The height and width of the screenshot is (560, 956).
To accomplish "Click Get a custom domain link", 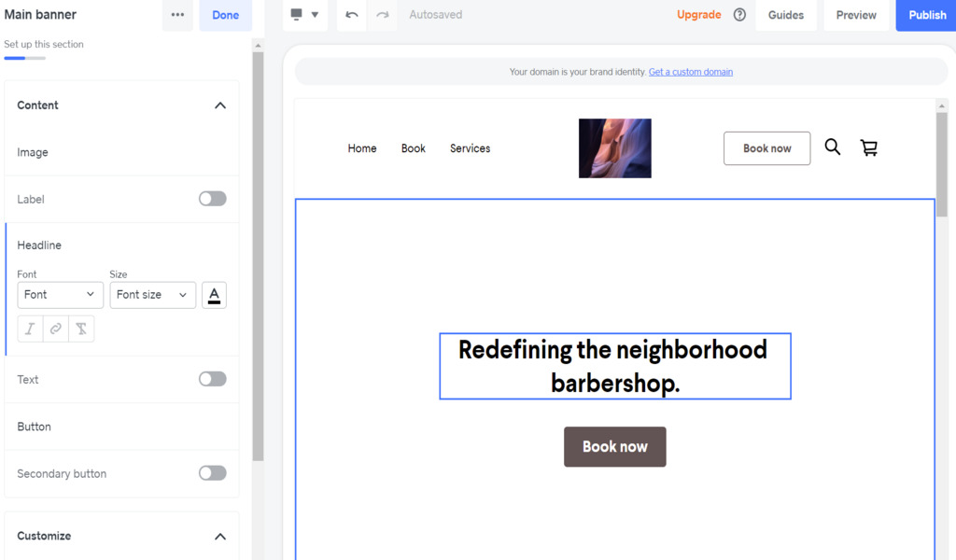I will point(691,72).
